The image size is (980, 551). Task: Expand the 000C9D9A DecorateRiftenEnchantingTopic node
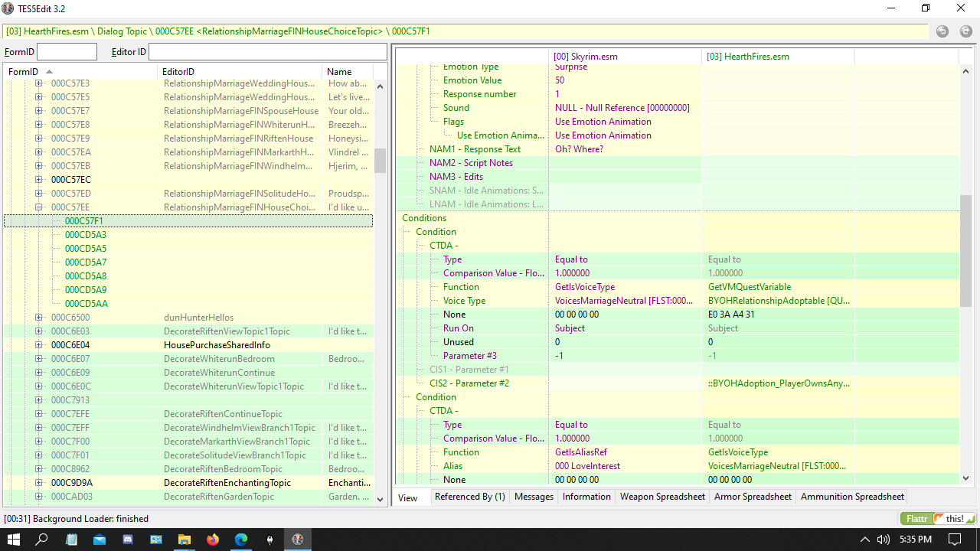tap(39, 483)
